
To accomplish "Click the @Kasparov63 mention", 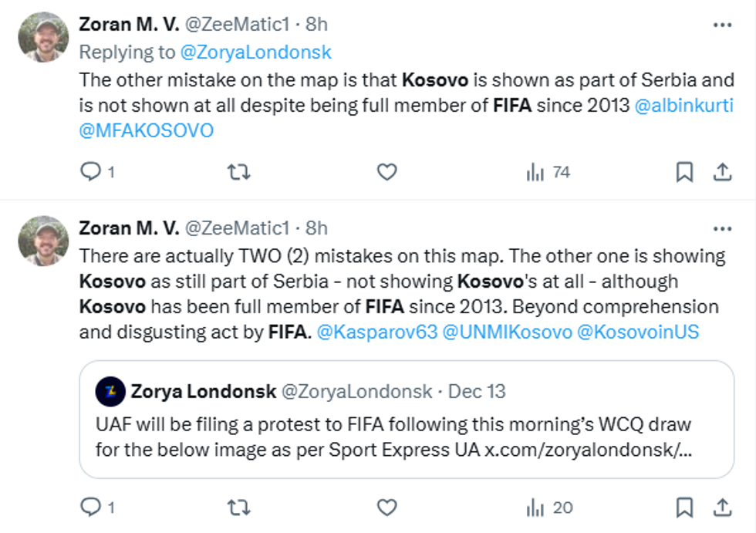I will (x=376, y=333).
